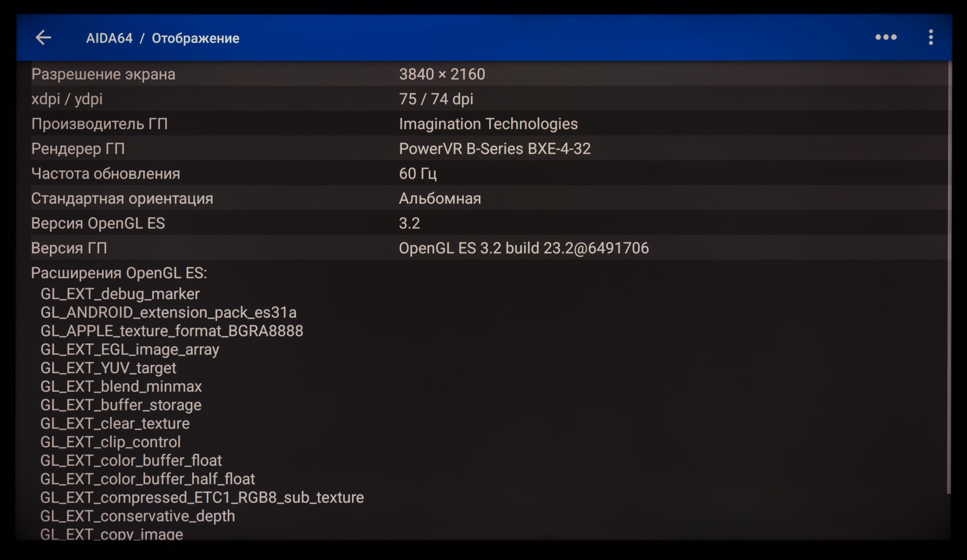This screenshot has width=967, height=560.
Task: Open the vertical three-dot overflow menu
Action: coord(931,37)
